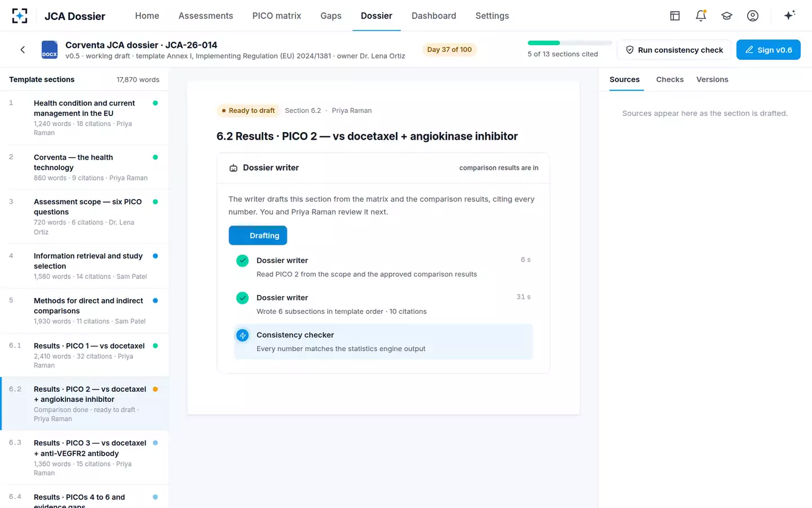Viewport: 812px width, 508px height.
Task: Go back using the left chevron arrow
Action: pyautogui.click(x=23, y=50)
